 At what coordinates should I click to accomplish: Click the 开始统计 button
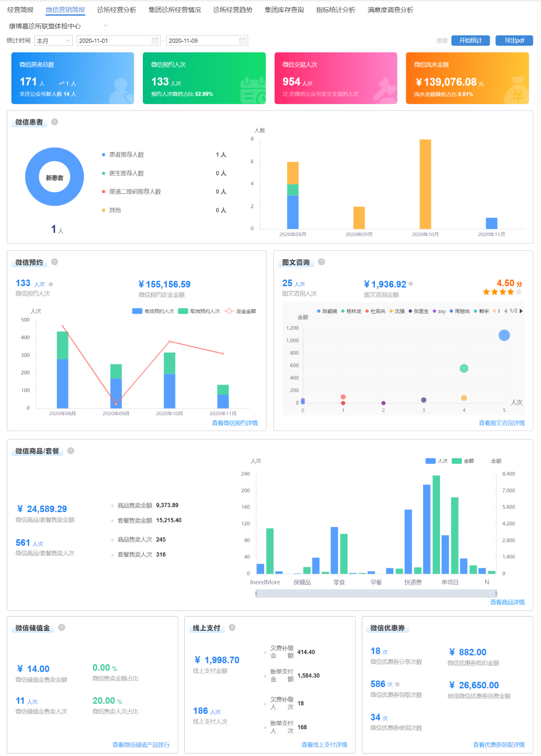(470, 41)
